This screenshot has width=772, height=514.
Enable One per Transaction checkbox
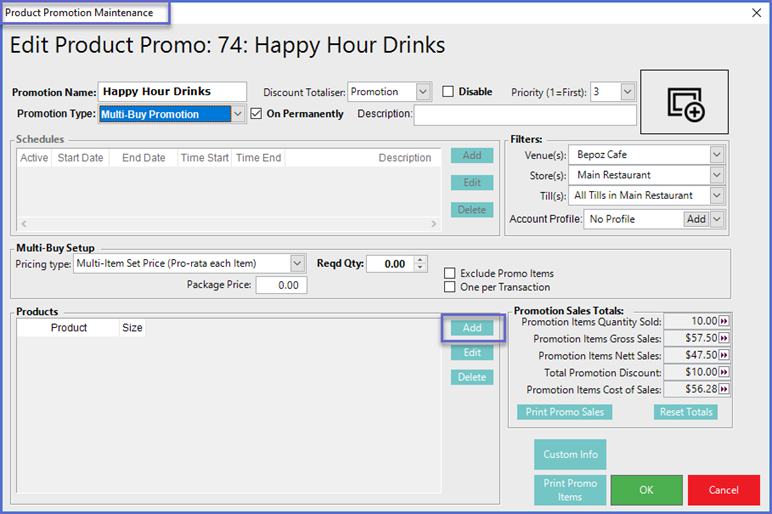[x=450, y=287]
